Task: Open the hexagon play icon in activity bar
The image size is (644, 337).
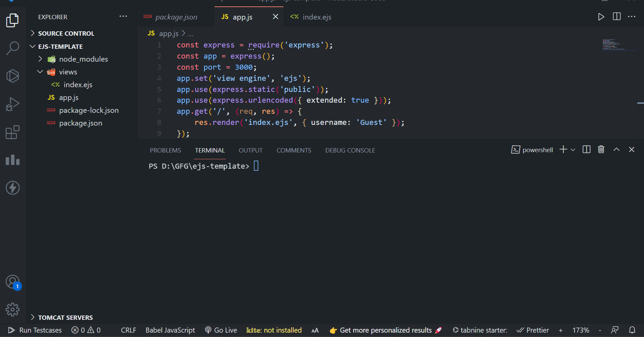Action: (x=12, y=76)
